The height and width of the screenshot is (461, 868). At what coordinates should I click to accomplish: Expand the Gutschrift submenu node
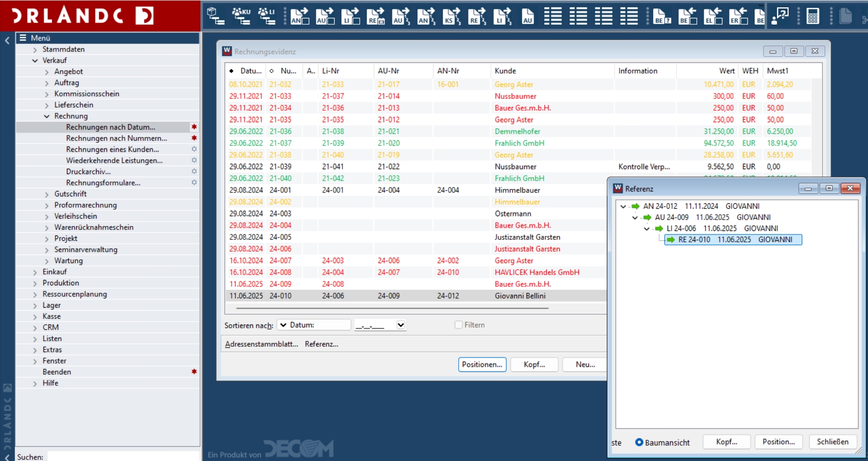click(x=47, y=194)
